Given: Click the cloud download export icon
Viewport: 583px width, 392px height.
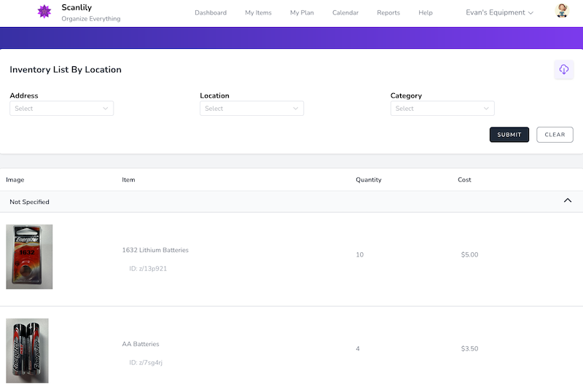Looking at the screenshot, I should pos(563,69).
